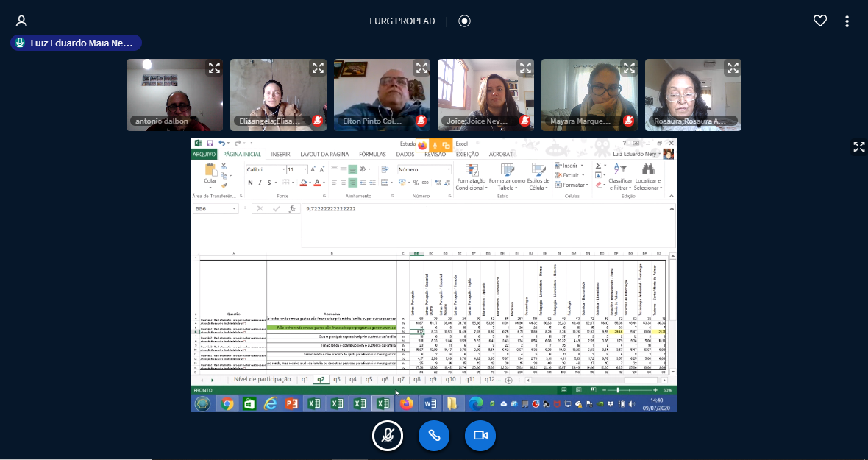Open the user list panel
The width and height of the screenshot is (868, 460).
pos(21,21)
